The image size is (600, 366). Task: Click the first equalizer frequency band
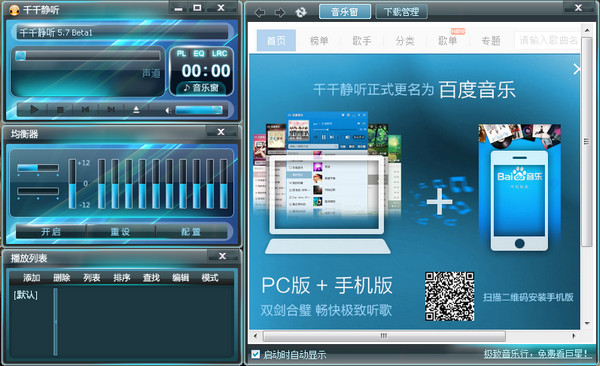[101, 184]
